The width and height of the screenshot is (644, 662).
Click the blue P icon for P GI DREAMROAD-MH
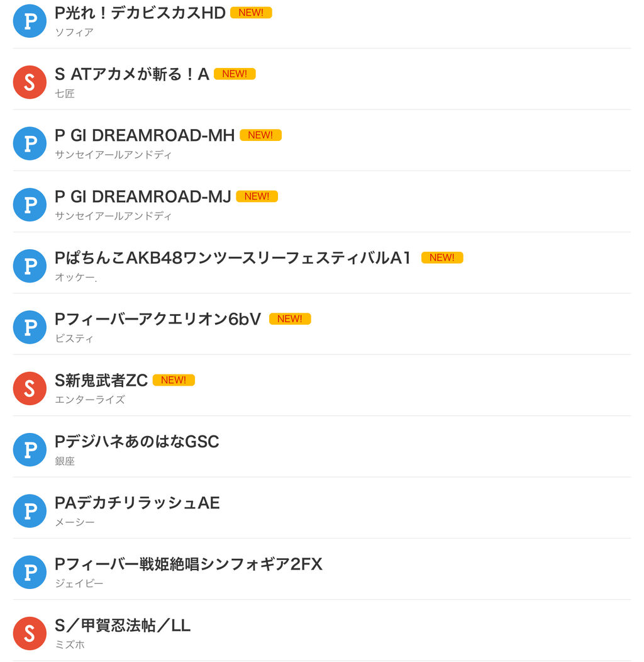point(30,143)
